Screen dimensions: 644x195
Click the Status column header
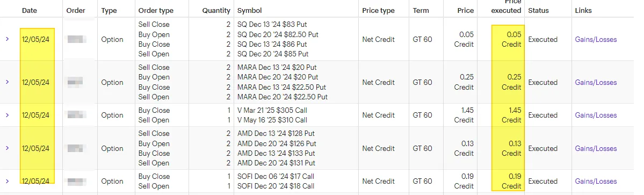coord(538,11)
